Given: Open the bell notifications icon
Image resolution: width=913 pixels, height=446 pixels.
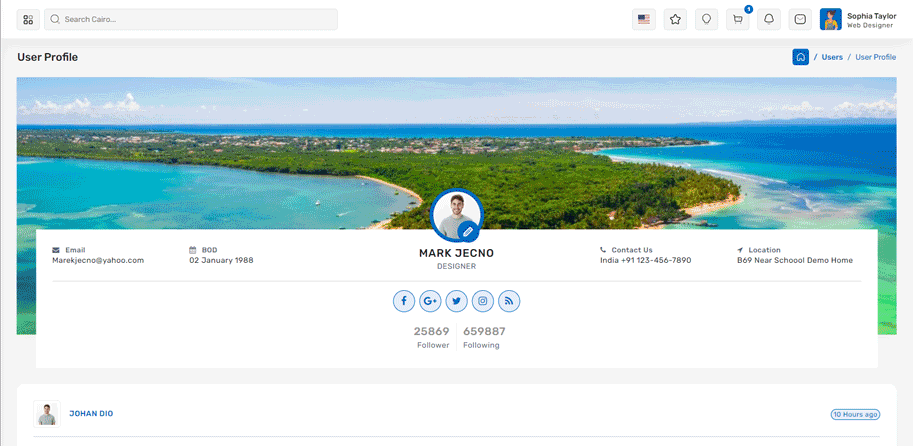Looking at the screenshot, I should coord(769,19).
